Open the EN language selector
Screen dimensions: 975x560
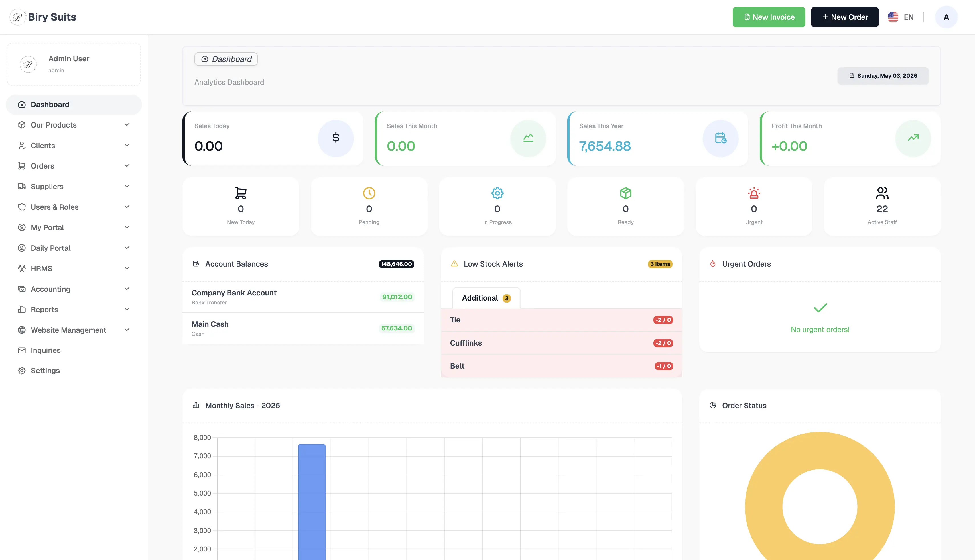pyautogui.click(x=901, y=17)
